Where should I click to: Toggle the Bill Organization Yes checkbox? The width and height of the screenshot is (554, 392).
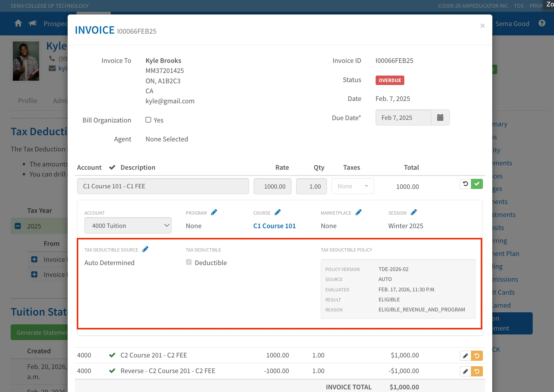tap(148, 120)
